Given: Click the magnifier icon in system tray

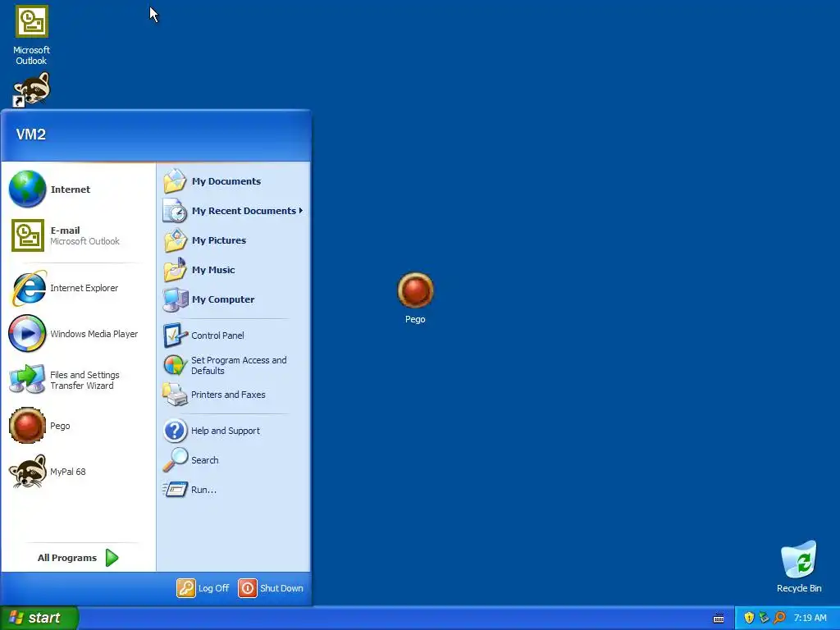Looking at the screenshot, I should pos(779,618).
